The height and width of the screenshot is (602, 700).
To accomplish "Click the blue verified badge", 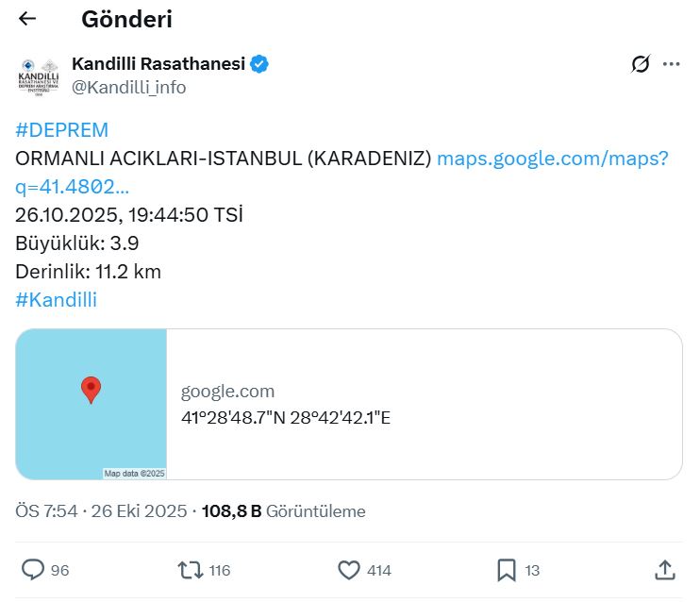I will coord(259,64).
